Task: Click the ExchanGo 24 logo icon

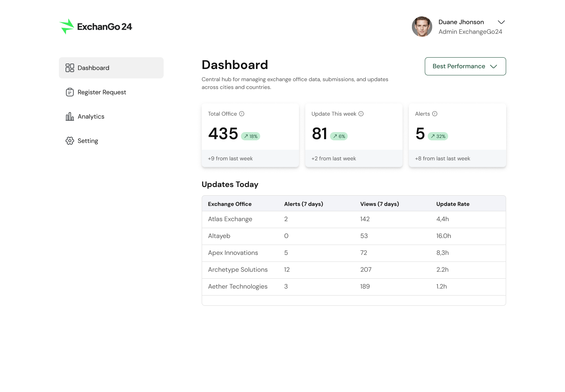Action: [x=67, y=27]
